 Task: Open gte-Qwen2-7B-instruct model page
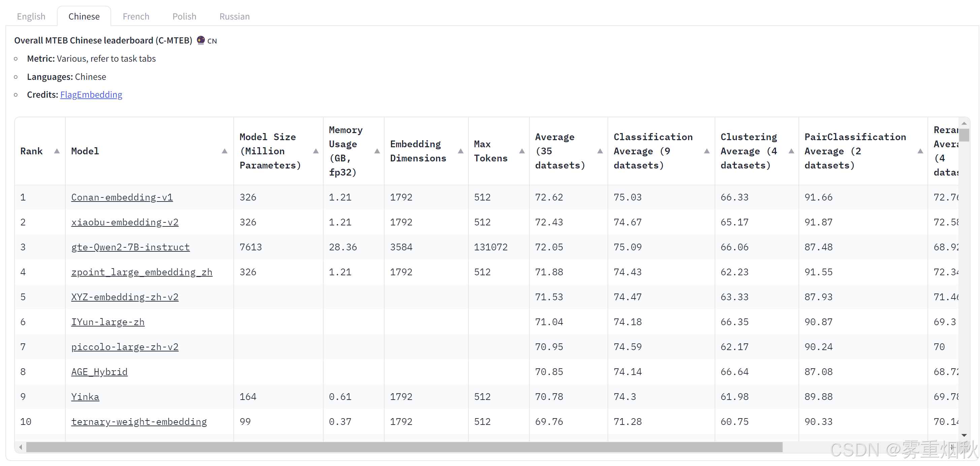point(130,247)
